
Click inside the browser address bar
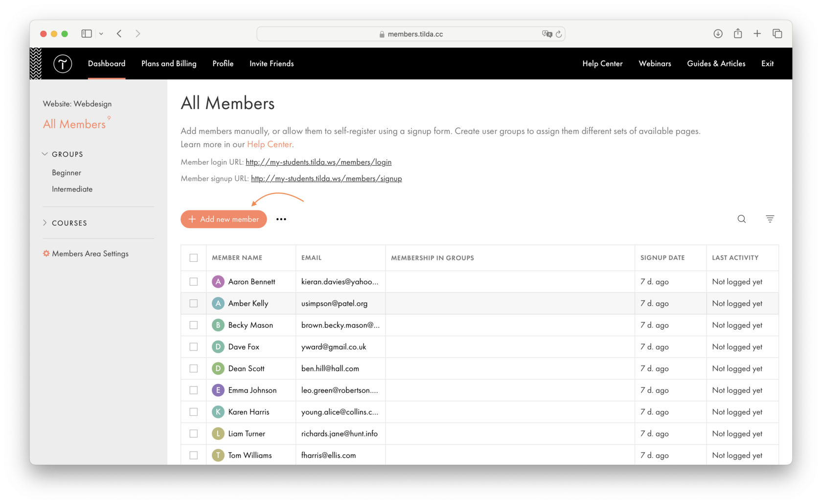pyautogui.click(x=411, y=33)
